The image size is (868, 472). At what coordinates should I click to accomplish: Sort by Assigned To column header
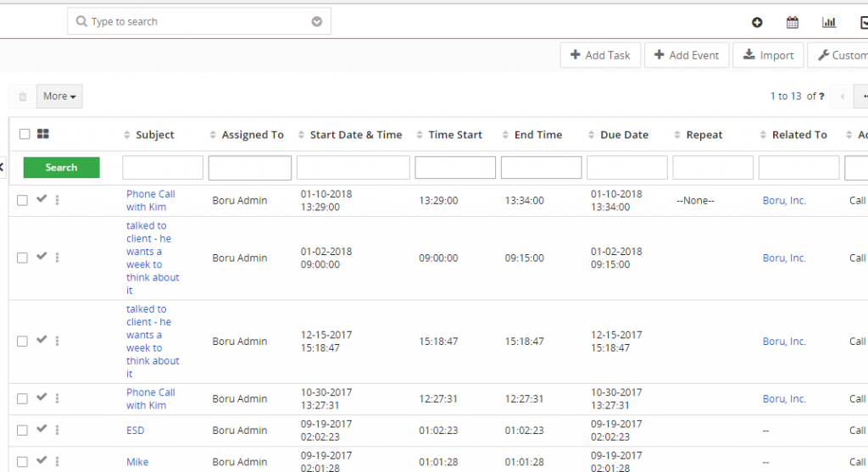click(253, 135)
